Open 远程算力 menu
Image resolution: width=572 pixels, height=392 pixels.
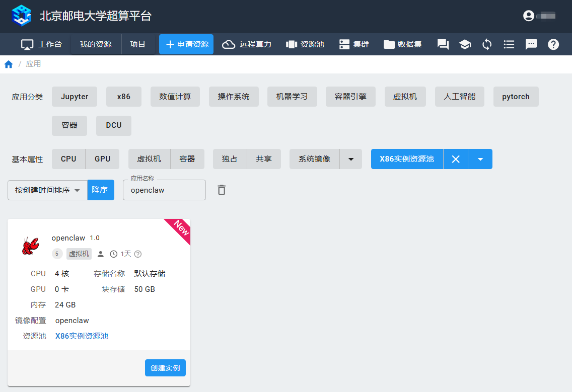[x=247, y=44]
